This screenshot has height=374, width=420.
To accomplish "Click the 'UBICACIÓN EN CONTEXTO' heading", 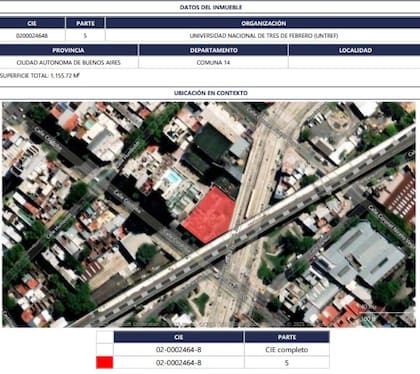I will tap(211, 93).
